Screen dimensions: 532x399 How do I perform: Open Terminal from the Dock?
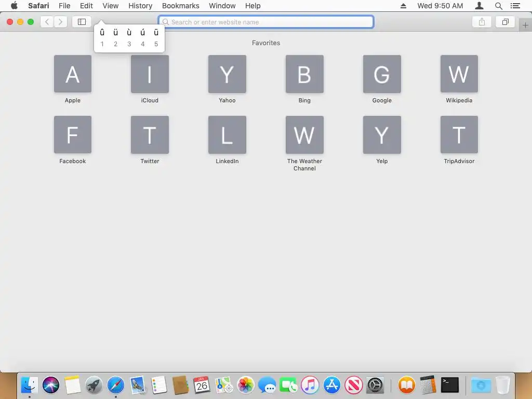pos(450,385)
